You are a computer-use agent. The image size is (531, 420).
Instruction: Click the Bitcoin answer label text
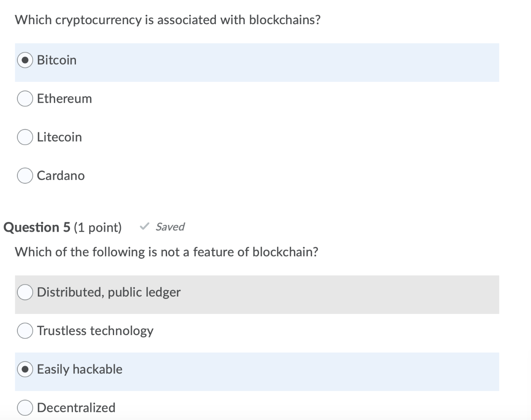click(x=56, y=60)
